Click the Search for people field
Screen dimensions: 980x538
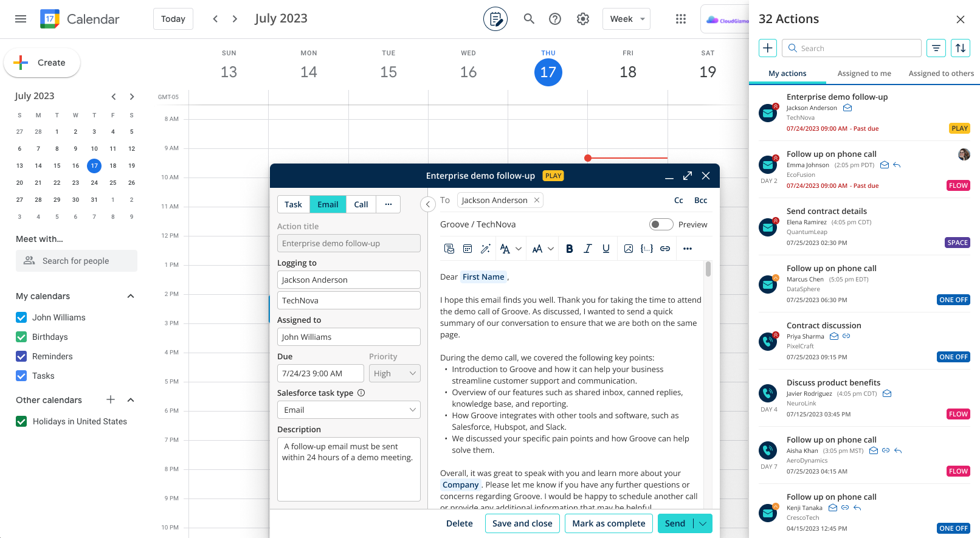[77, 261]
